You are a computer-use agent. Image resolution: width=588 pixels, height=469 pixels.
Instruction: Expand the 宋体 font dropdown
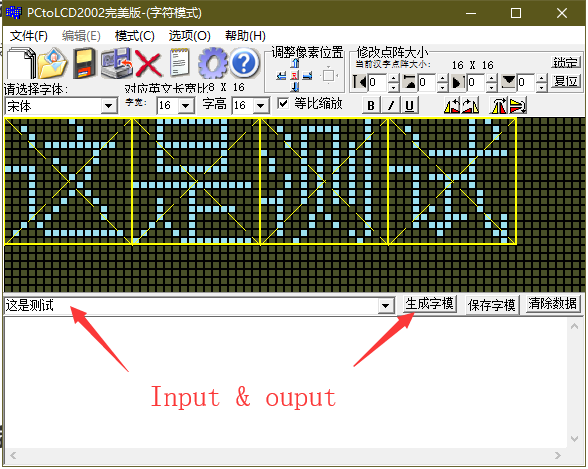coord(109,106)
